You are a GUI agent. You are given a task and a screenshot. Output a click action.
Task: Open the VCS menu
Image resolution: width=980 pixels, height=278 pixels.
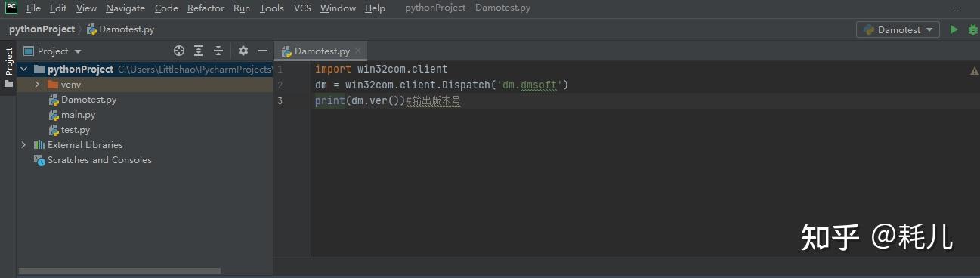[x=302, y=8]
